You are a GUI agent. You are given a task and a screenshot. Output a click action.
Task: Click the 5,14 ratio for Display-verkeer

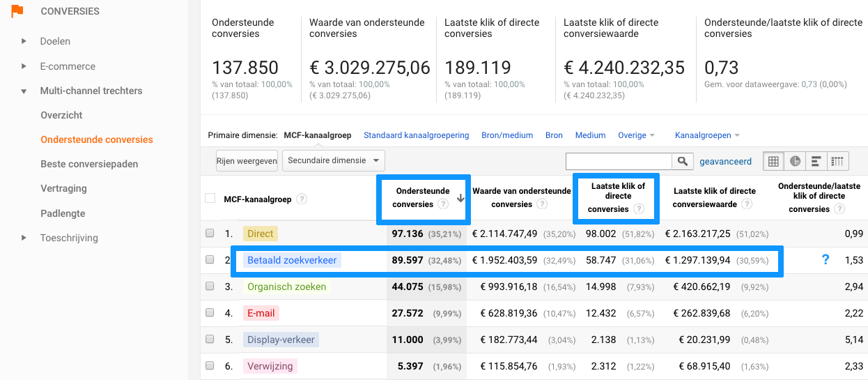[853, 340]
